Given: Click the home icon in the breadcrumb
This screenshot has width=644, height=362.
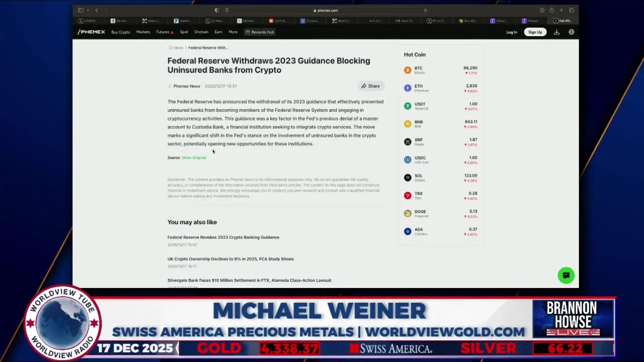Looking at the screenshot, I should coord(171,48).
